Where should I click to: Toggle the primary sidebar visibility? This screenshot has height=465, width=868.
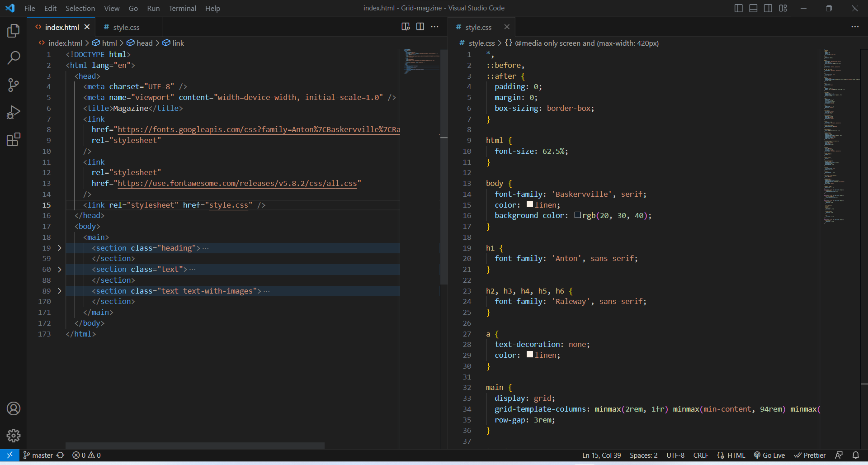tap(738, 8)
